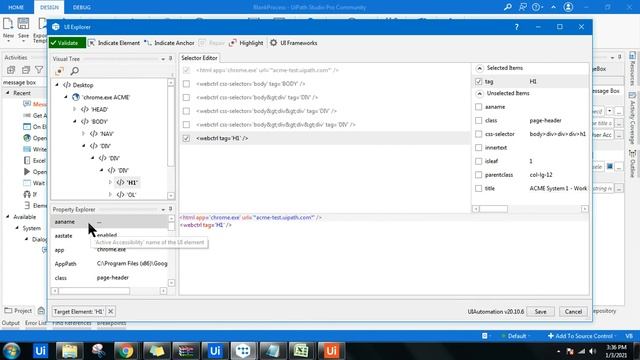Check the title ACME System 1 attribute
The width and height of the screenshot is (640, 360).
coord(478,189)
